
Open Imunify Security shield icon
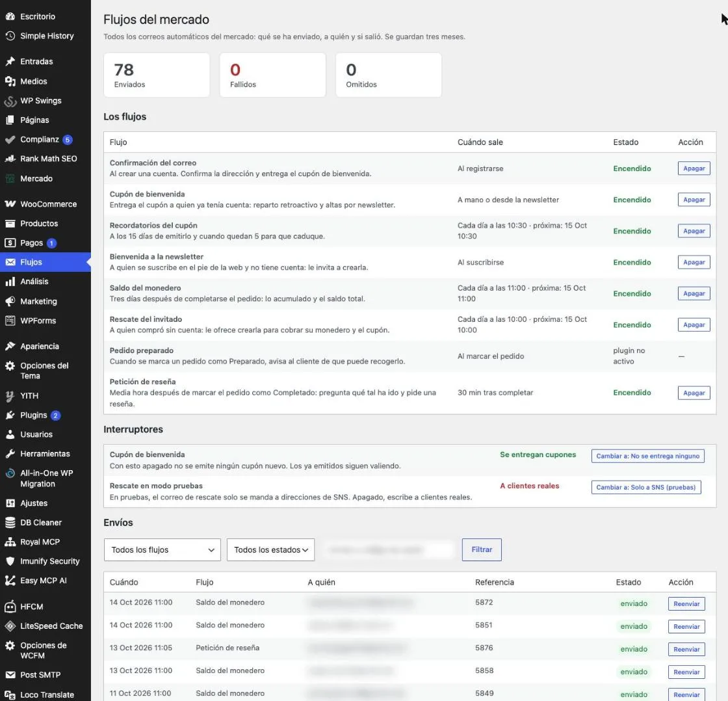10,561
